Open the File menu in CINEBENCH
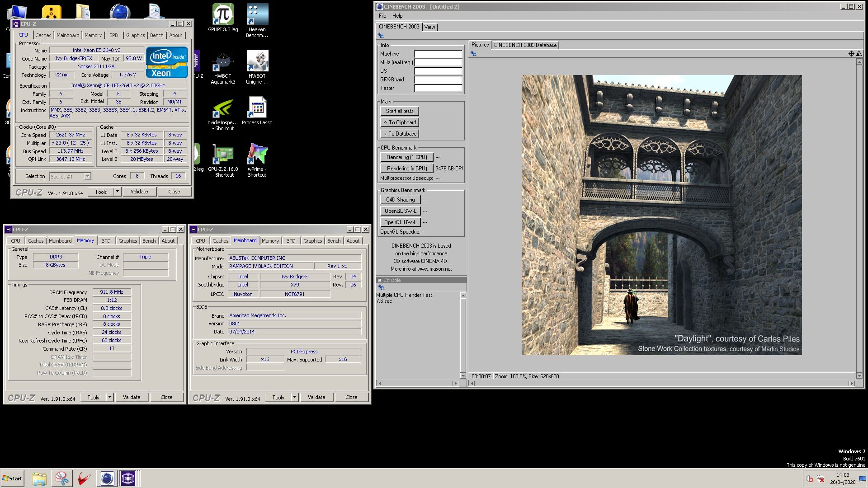This screenshot has width=868, height=488. pos(382,16)
